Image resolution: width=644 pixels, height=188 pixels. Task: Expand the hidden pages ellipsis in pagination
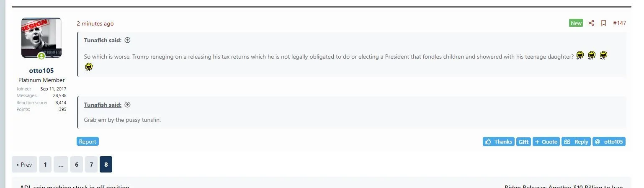61,165
